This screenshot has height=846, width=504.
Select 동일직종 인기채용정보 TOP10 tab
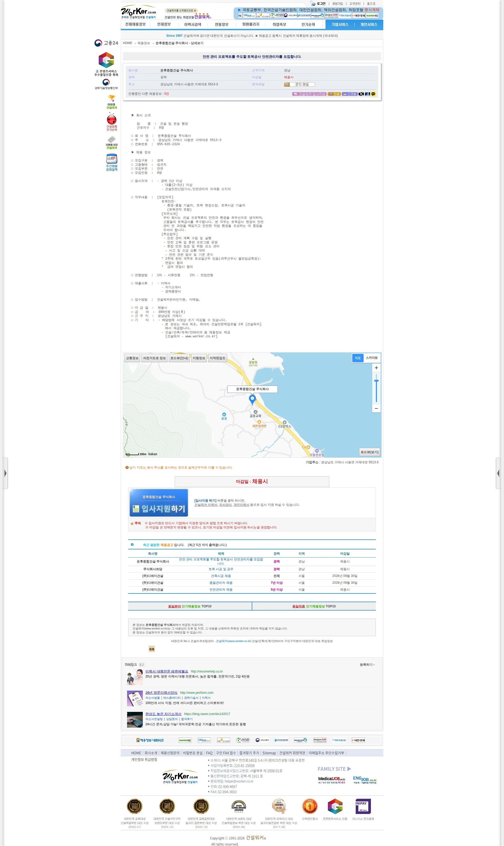point(314,606)
